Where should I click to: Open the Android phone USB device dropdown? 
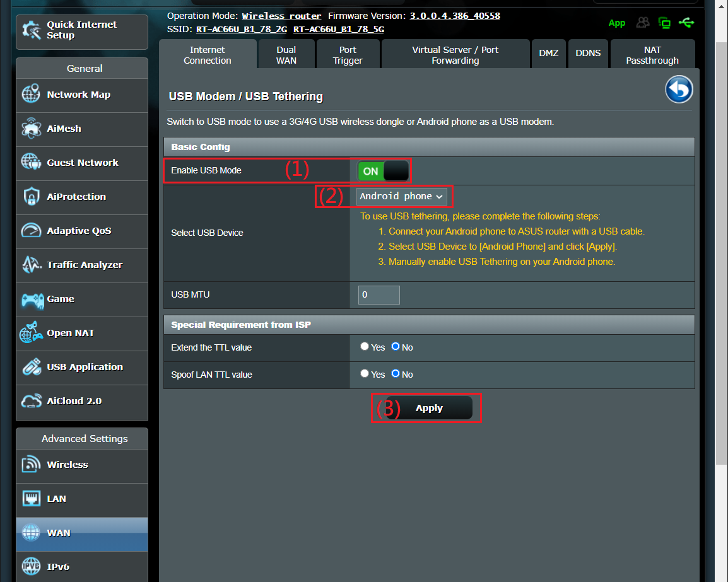click(x=402, y=196)
